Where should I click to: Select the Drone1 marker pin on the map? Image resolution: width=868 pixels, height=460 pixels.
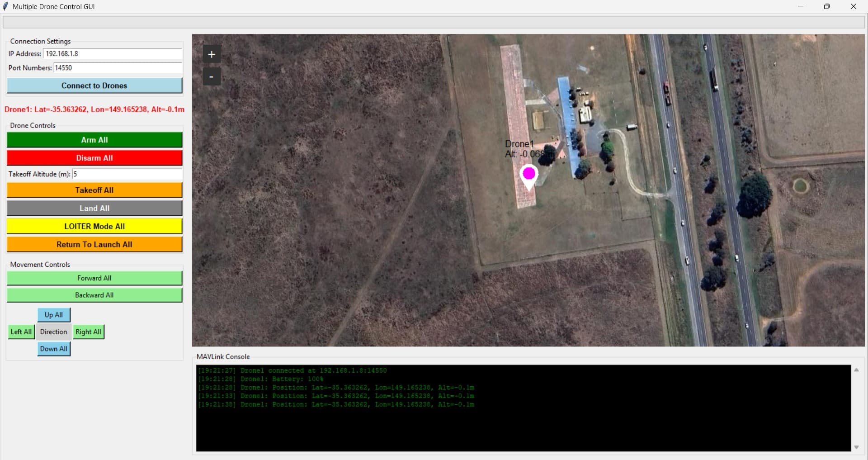coord(529,174)
